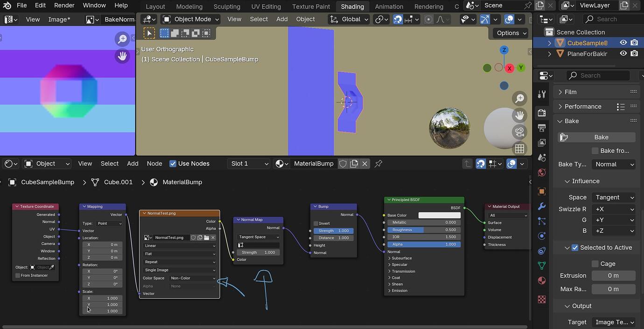The width and height of the screenshot is (644, 329).
Task: Open the Blender logo menu
Action: 7,6
